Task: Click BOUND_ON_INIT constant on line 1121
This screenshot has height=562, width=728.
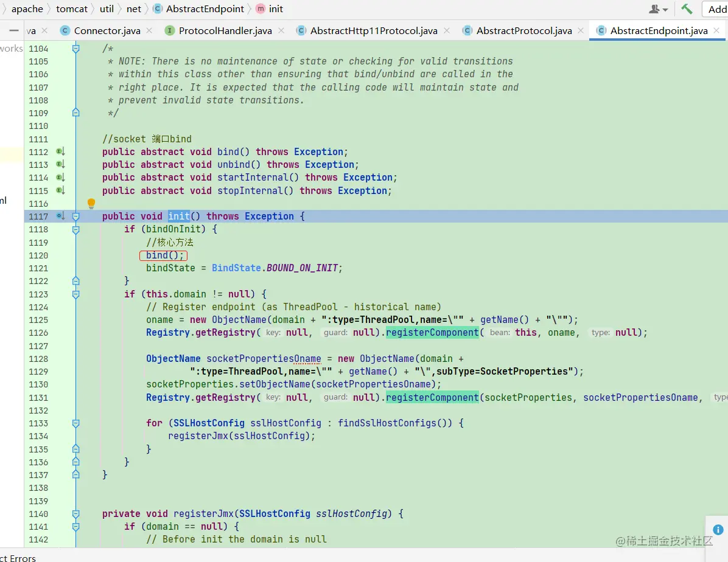Action: click(x=303, y=268)
